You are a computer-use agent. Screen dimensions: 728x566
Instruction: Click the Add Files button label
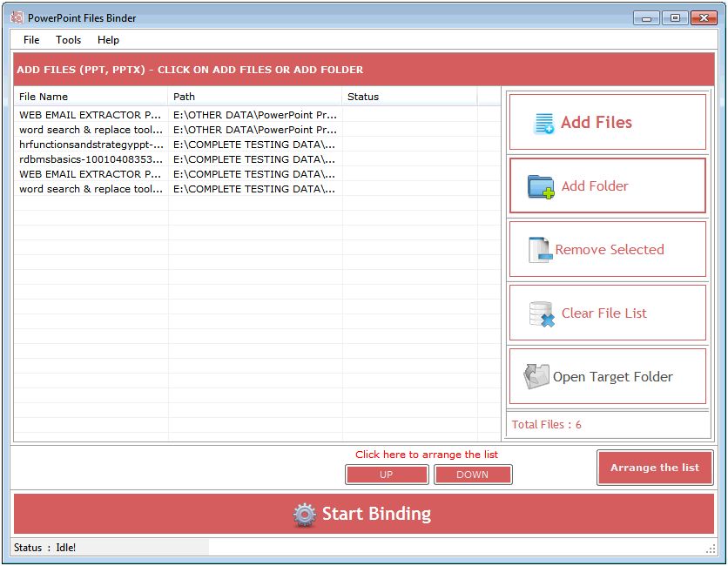pyautogui.click(x=597, y=122)
